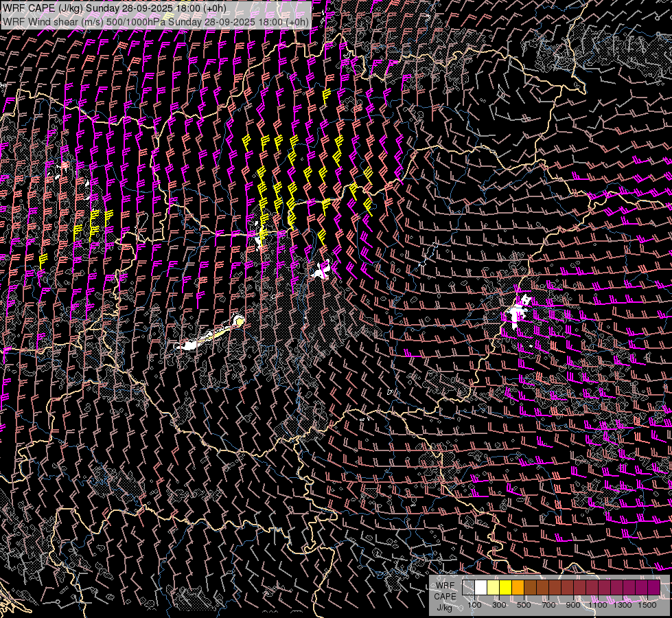Screen dimensions: 672x618
Task: Click the WRF Wind shear 500/1000hPa title line
Action: 156,22
